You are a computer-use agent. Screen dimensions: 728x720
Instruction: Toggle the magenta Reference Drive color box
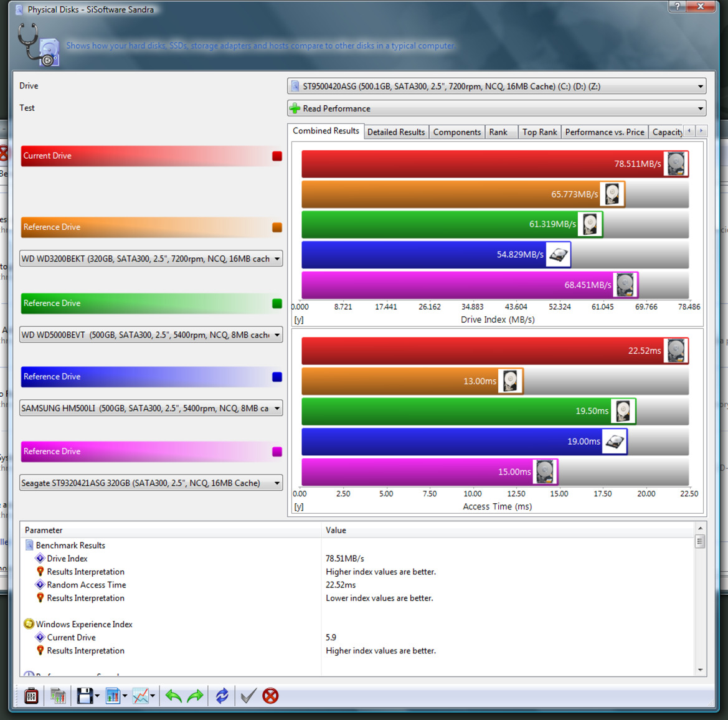pyautogui.click(x=277, y=452)
